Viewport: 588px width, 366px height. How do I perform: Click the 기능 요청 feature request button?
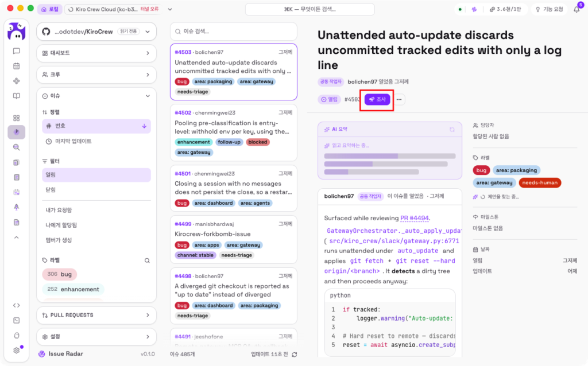click(x=550, y=9)
